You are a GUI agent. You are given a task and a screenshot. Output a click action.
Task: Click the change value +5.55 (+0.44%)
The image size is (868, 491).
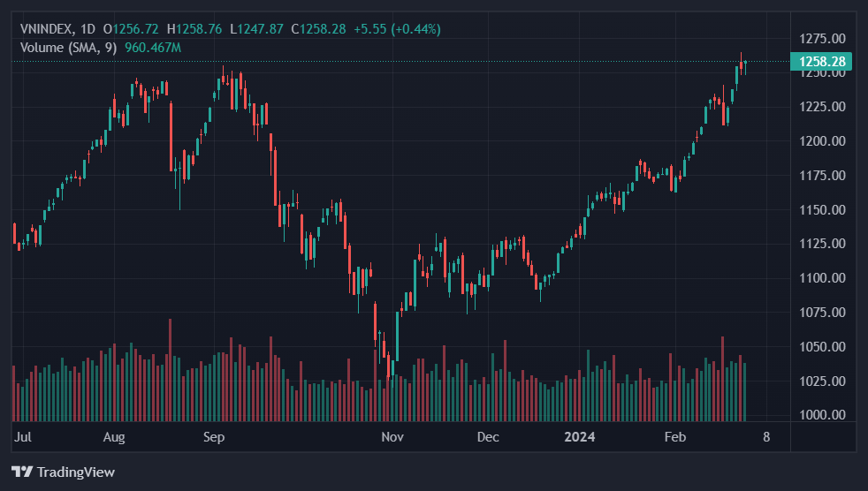click(x=398, y=29)
